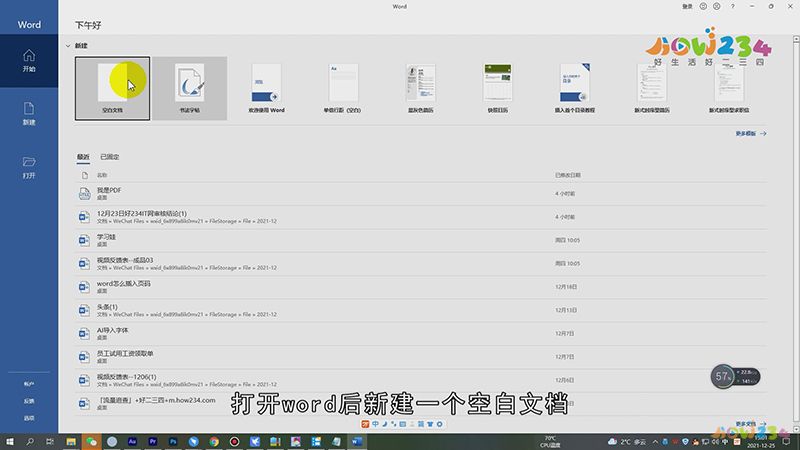Click the Word icon on taskbar

(357, 442)
